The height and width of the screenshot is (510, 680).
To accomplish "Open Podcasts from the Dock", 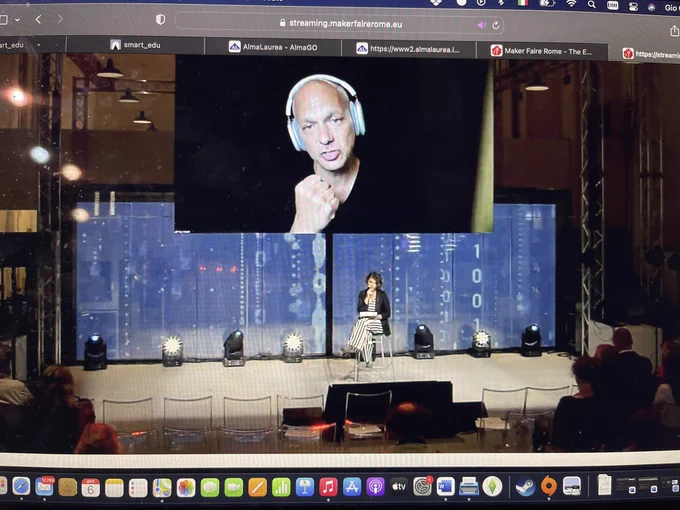I will point(375,487).
